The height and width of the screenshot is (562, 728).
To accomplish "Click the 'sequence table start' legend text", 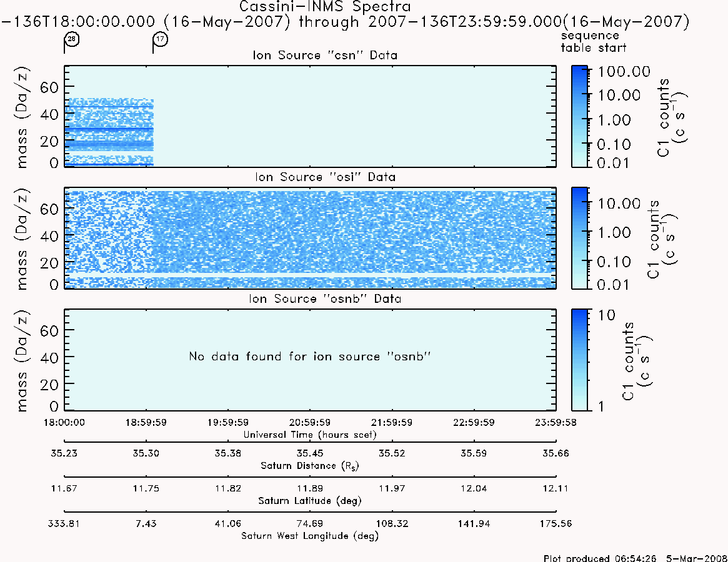I will [594, 42].
